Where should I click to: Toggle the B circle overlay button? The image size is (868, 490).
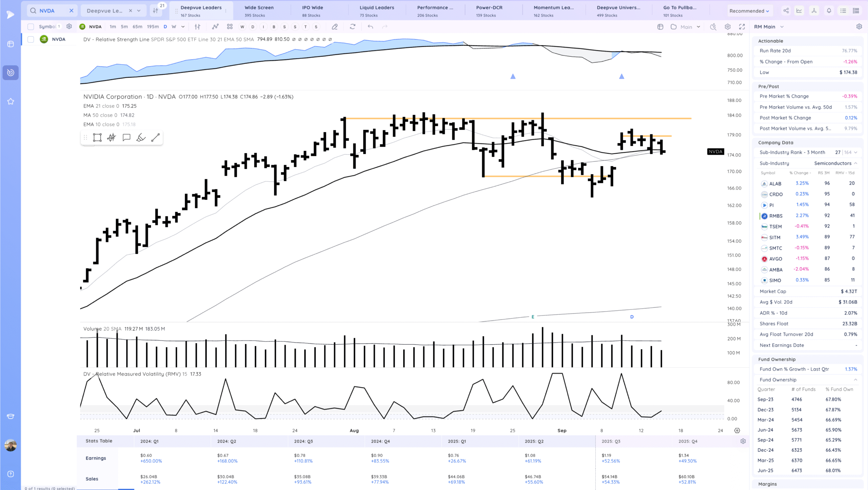click(274, 27)
